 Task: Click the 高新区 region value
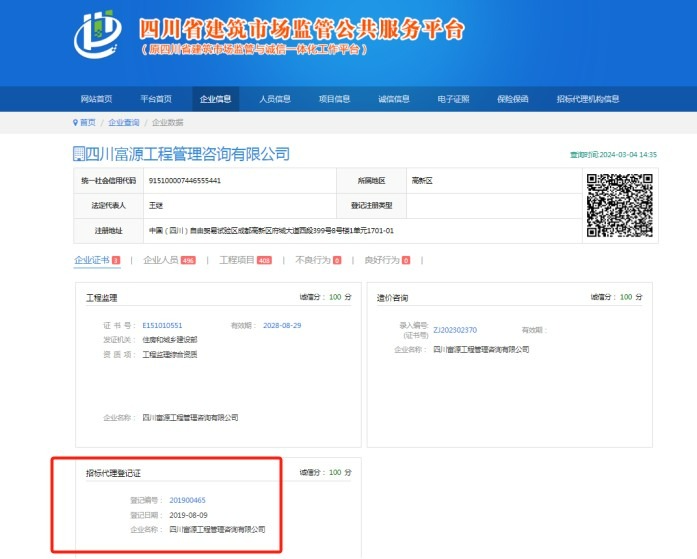coord(422,180)
